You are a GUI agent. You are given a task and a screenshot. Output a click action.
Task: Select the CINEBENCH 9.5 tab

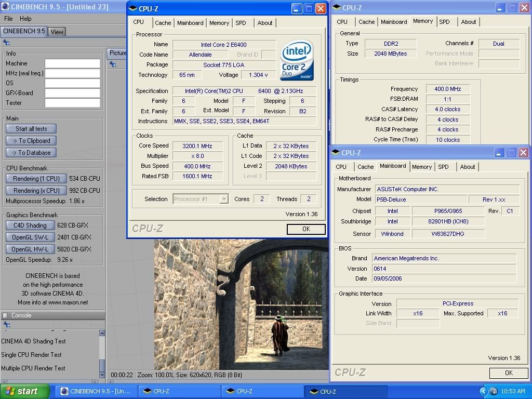point(24,31)
